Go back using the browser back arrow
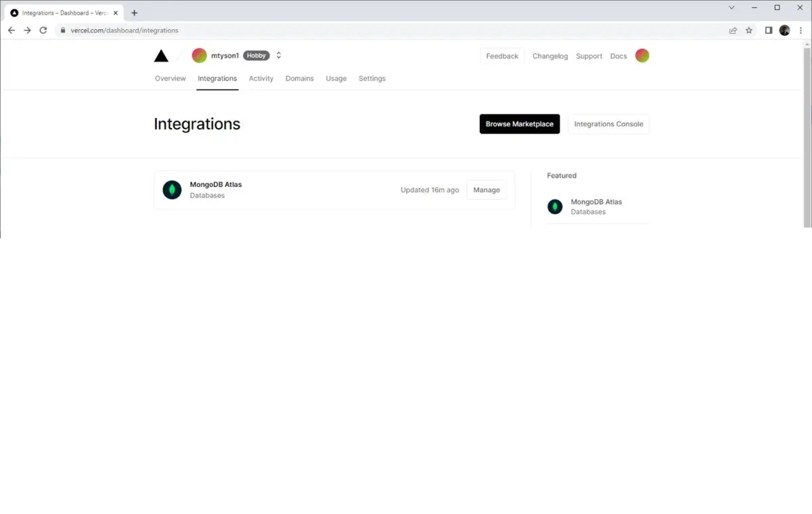812x514 pixels. 12,30
